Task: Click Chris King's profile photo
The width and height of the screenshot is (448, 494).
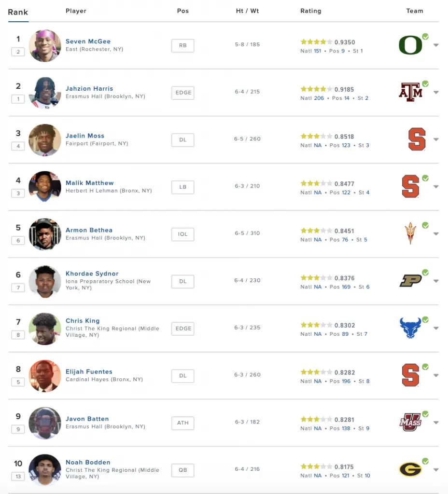Action: (45, 329)
